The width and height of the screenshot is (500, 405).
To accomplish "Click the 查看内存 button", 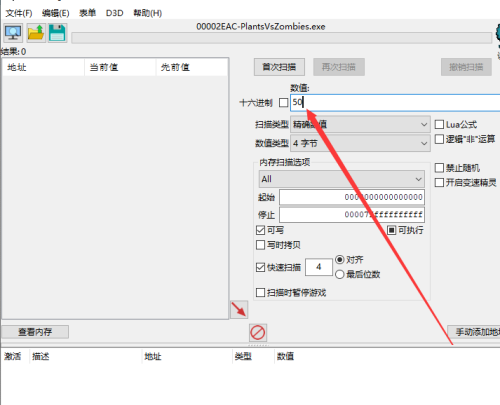I will pos(35,332).
